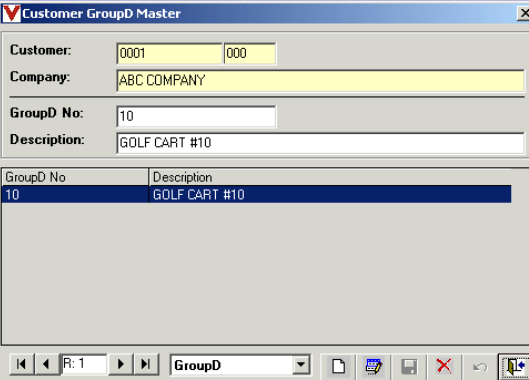Select grid cell GOLF CART #10
The image size is (529, 380).
coord(330,194)
